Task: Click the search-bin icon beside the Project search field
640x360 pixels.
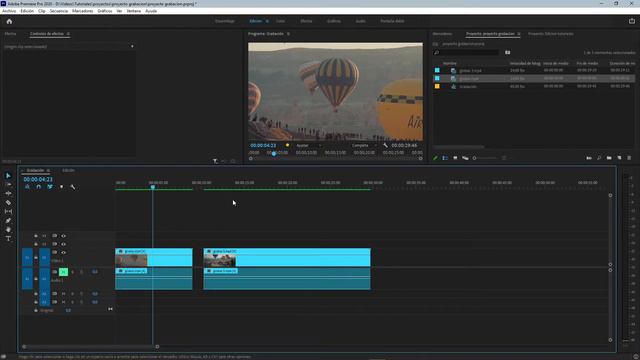Action: click(507, 52)
